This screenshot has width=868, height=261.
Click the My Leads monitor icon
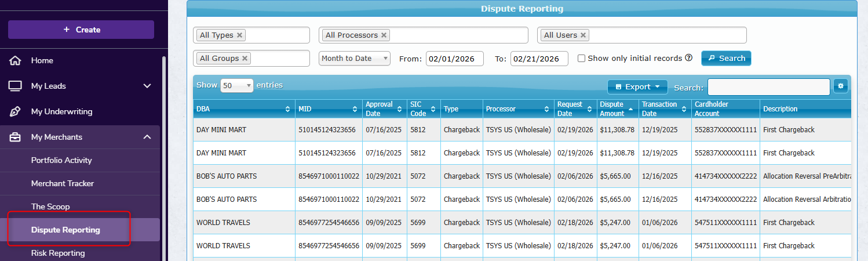[x=16, y=86]
